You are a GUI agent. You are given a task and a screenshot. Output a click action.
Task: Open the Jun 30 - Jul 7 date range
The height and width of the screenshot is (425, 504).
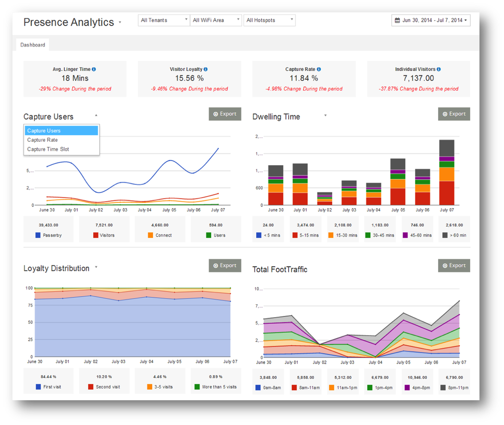431,20
